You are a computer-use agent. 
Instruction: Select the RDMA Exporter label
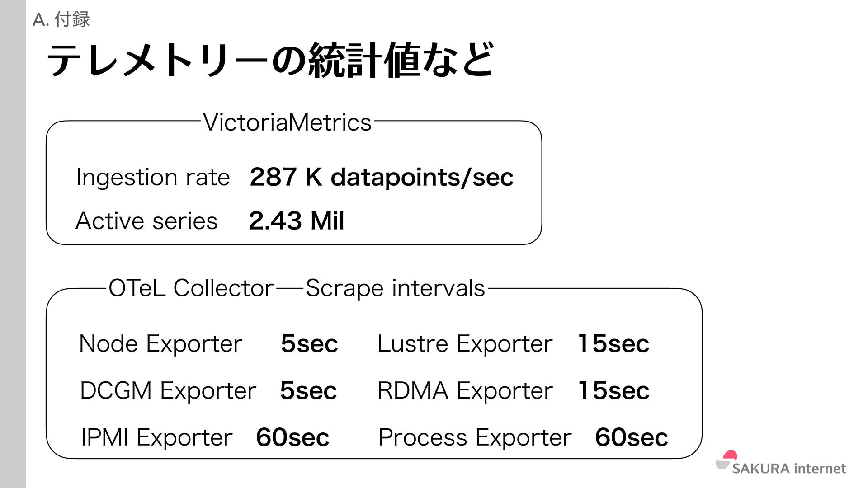(465, 391)
